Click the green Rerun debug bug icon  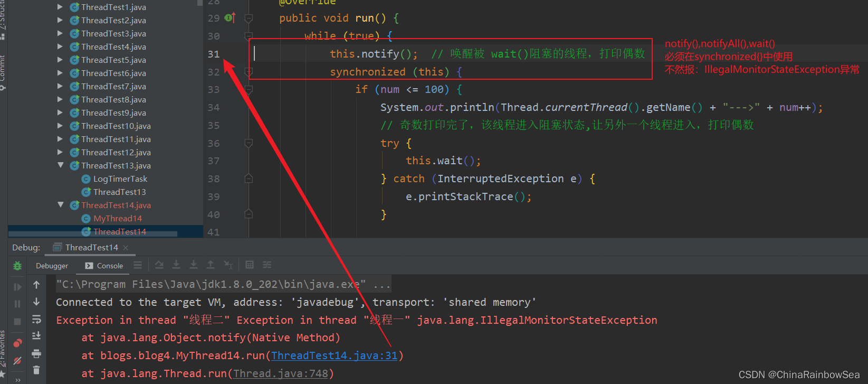point(17,266)
